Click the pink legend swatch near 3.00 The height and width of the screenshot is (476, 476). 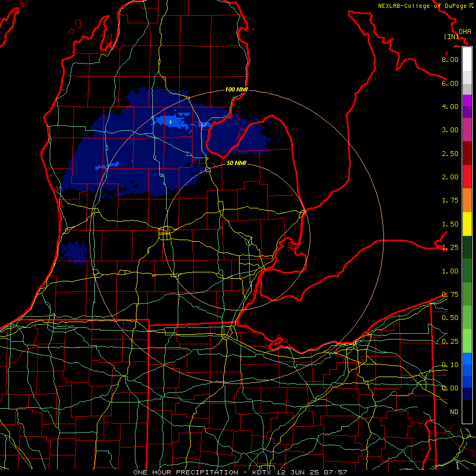coord(467,130)
